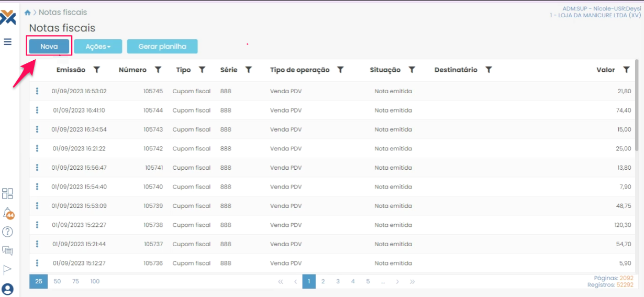Viewport: 644px width, 297px height.
Task: Click the play triangle icon in sidebar
Action: click(x=8, y=269)
